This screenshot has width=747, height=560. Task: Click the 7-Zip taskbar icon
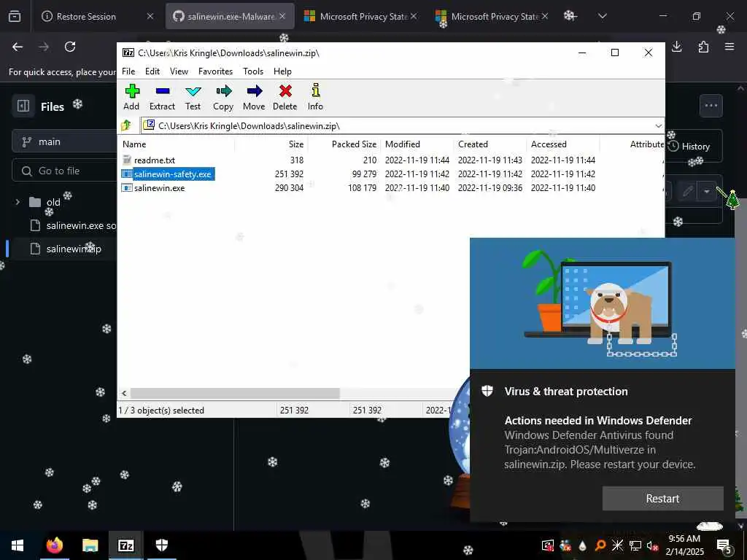click(125, 545)
